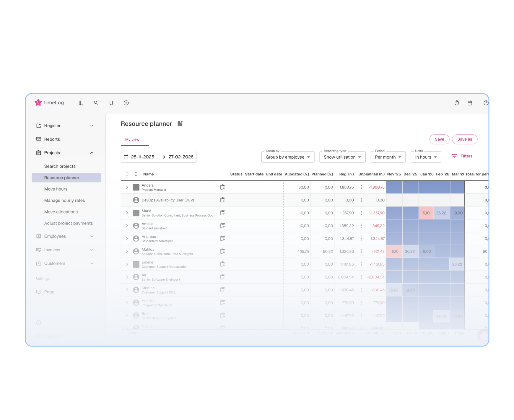The width and height of the screenshot is (514, 420).
Task: Open Manage hourly rates from the sidebar
Action: click(64, 200)
